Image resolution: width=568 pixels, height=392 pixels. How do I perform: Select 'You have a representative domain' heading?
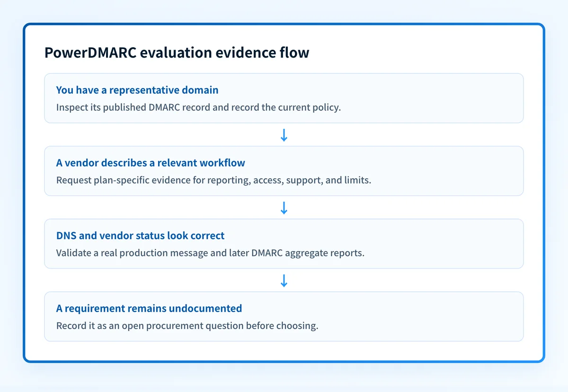137,90
